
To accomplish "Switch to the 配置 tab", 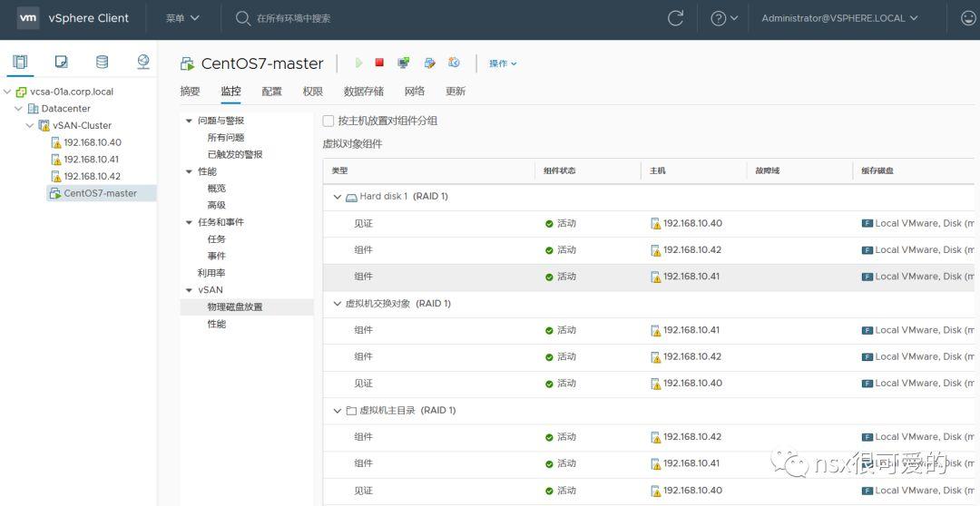I will coord(272,92).
